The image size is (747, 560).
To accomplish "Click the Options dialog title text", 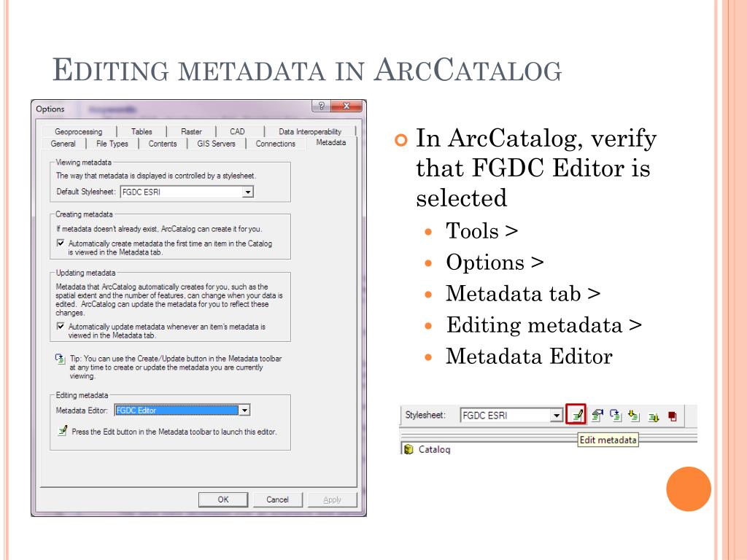I will 50,109.
